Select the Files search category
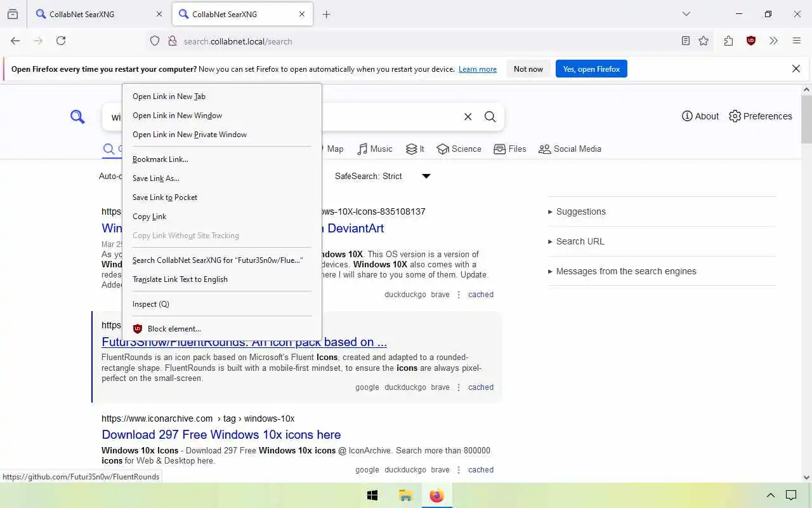The image size is (812, 508). [510, 149]
